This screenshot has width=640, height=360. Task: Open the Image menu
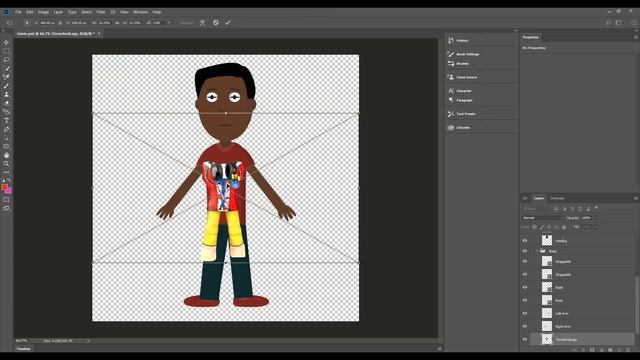click(x=43, y=12)
